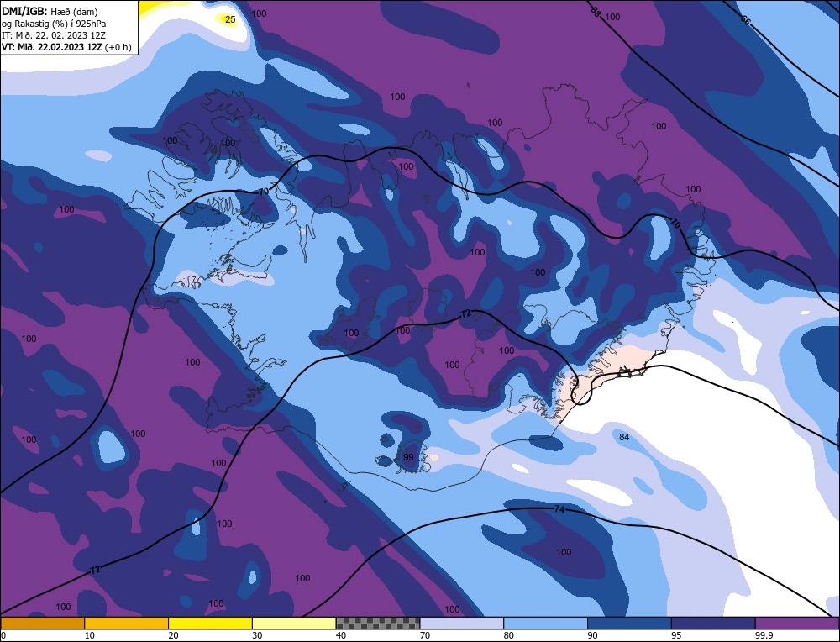The height and width of the screenshot is (642, 840).
Task: Click the '40' legend scale tick
Action: tap(341, 635)
